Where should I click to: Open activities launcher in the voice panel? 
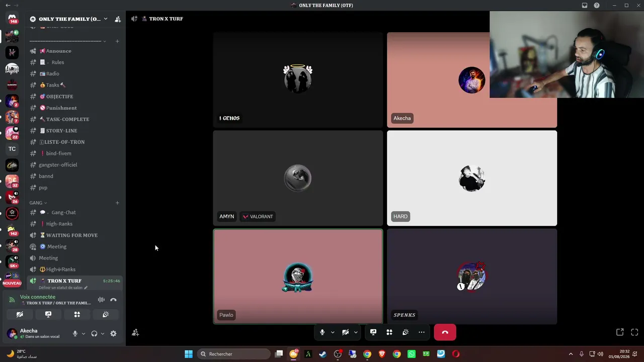[77, 314]
